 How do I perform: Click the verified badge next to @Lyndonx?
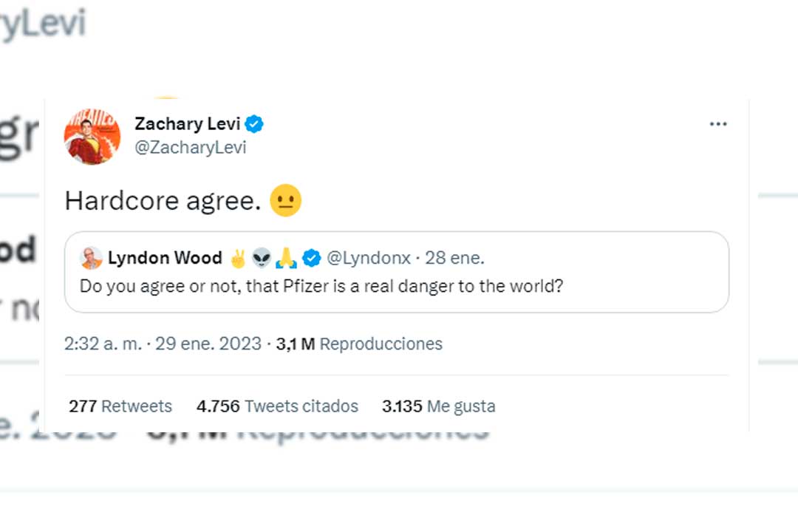pos(312,258)
